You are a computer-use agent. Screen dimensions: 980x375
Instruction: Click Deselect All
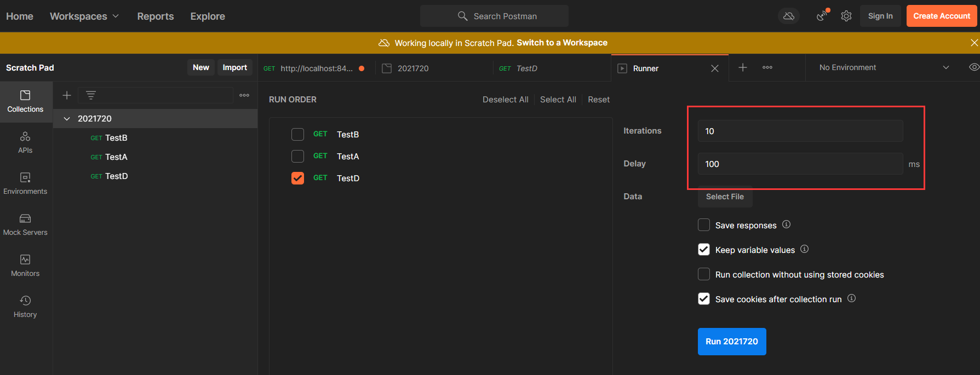point(506,100)
